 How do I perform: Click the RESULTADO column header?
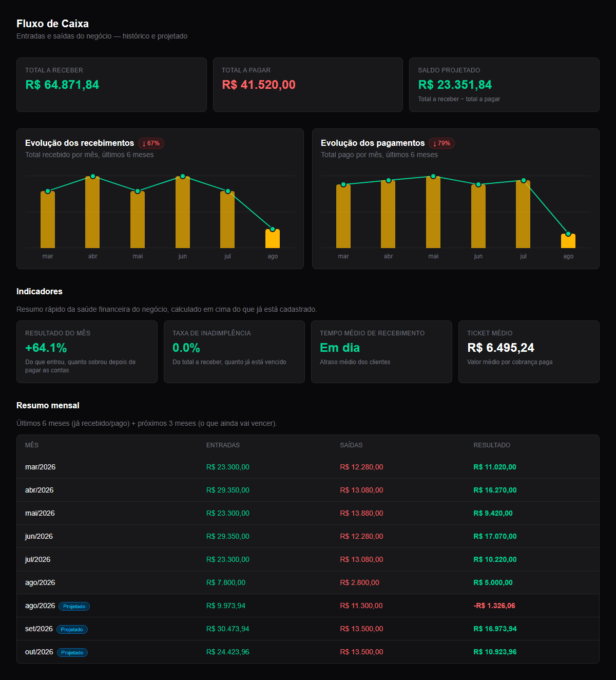click(492, 445)
